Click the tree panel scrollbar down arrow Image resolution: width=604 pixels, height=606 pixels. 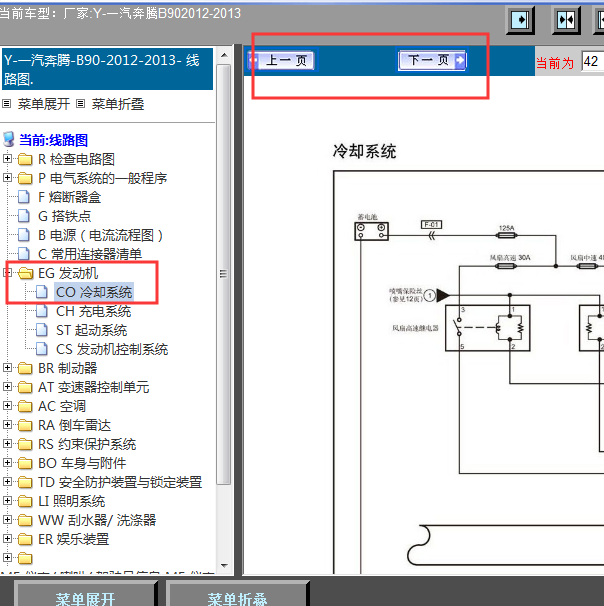pyautogui.click(x=224, y=565)
